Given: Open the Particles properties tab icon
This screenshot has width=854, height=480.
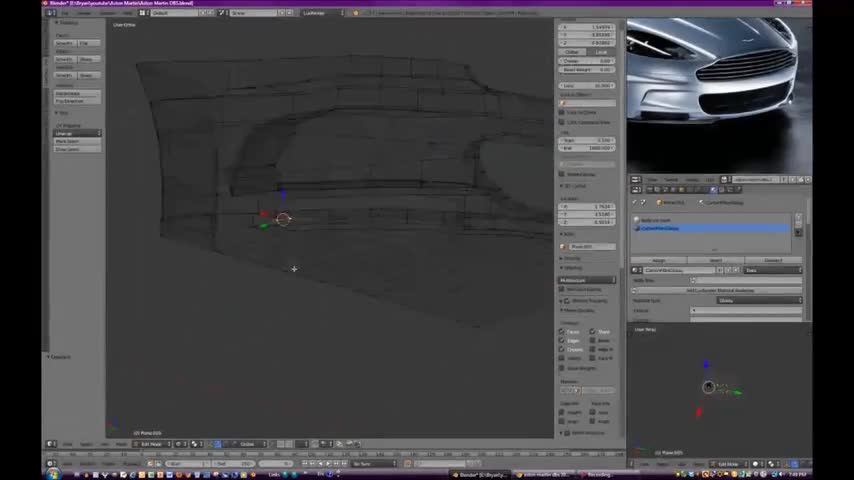Looking at the screenshot, I should pyautogui.click(x=730, y=190).
